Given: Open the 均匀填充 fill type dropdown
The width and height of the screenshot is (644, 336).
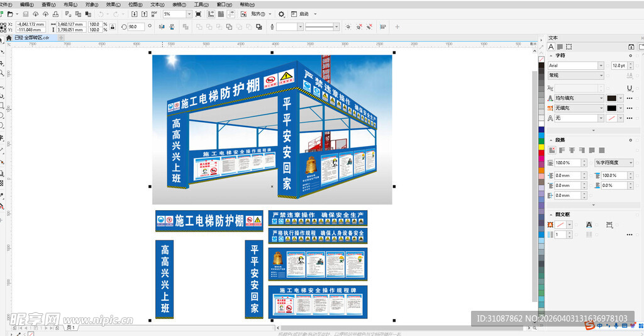Looking at the screenshot, I should (601, 98).
